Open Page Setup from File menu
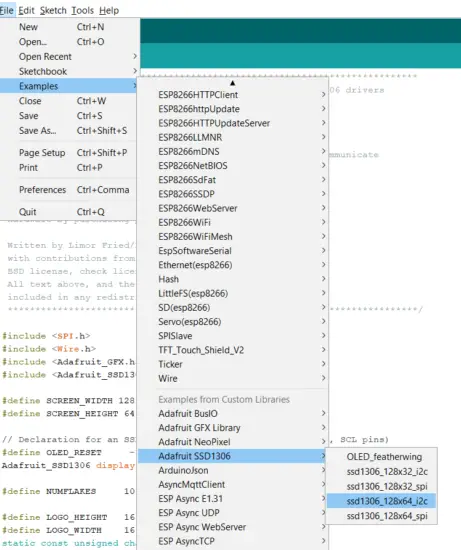 coord(69,153)
